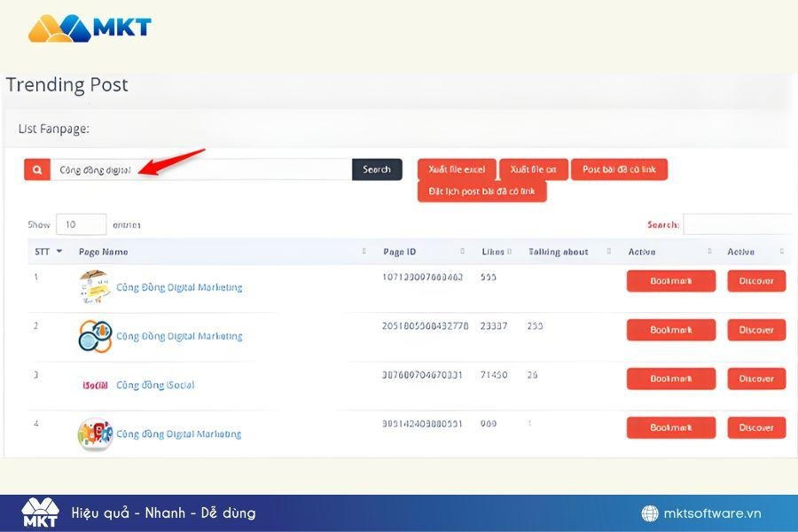
Task: Bookmark the first Cộng Đồng Digital Marketing page
Action: coord(670,281)
